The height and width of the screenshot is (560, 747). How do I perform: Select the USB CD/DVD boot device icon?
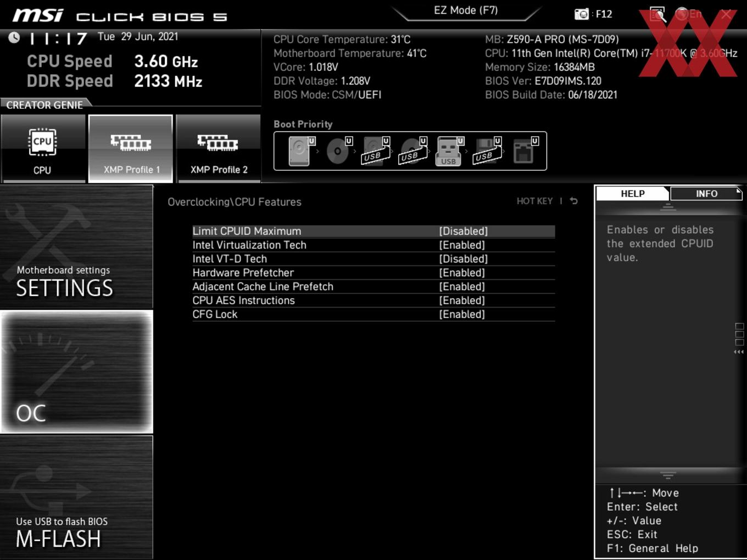412,151
